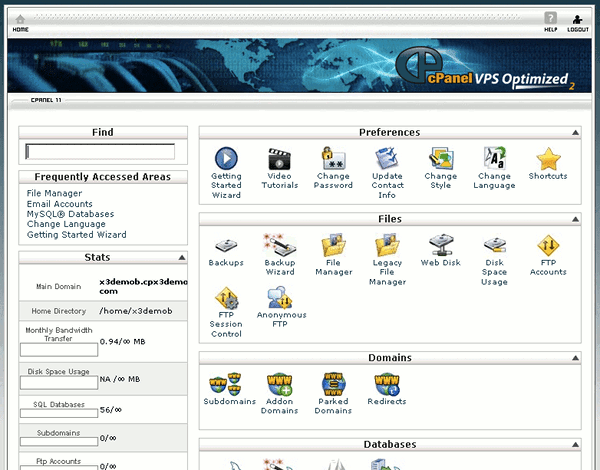Click the CPANEL 11 breadcrumb label

point(46,100)
